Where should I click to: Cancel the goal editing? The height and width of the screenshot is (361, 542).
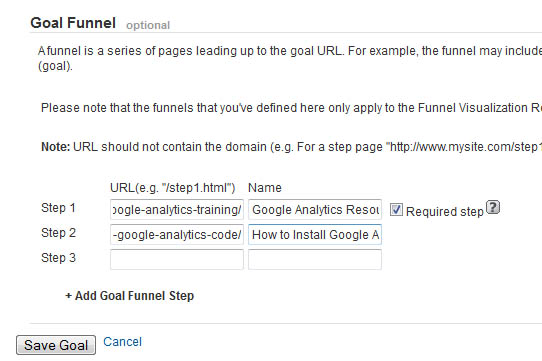pyautogui.click(x=122, y=342)
